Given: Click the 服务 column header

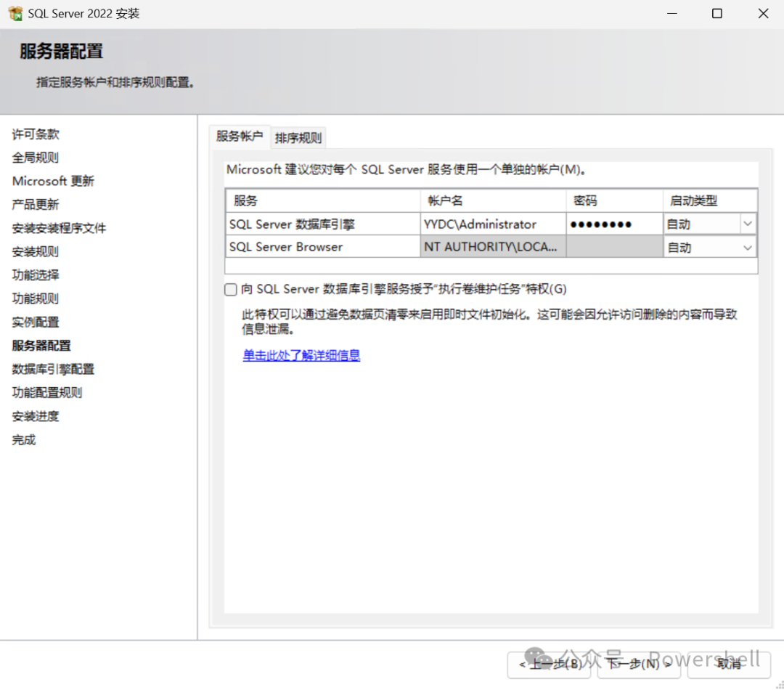Looking at the screenshot, I should (323, 200).
